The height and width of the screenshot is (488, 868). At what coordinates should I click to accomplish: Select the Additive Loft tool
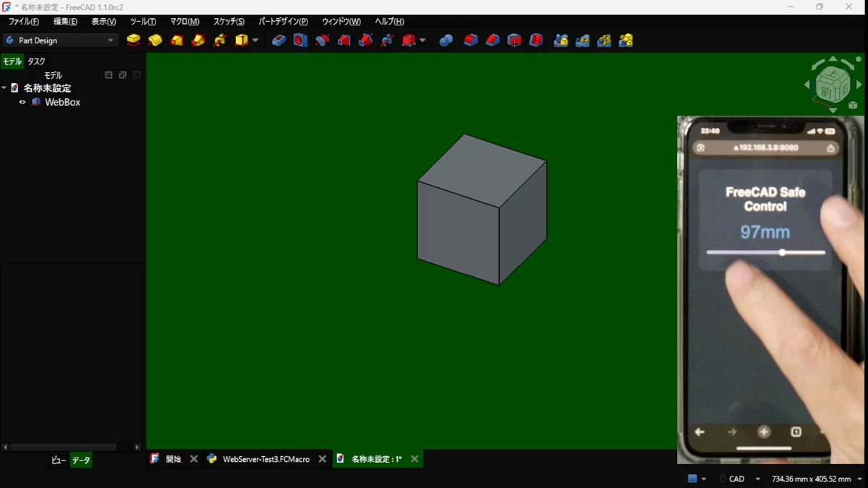pos(176,40)
